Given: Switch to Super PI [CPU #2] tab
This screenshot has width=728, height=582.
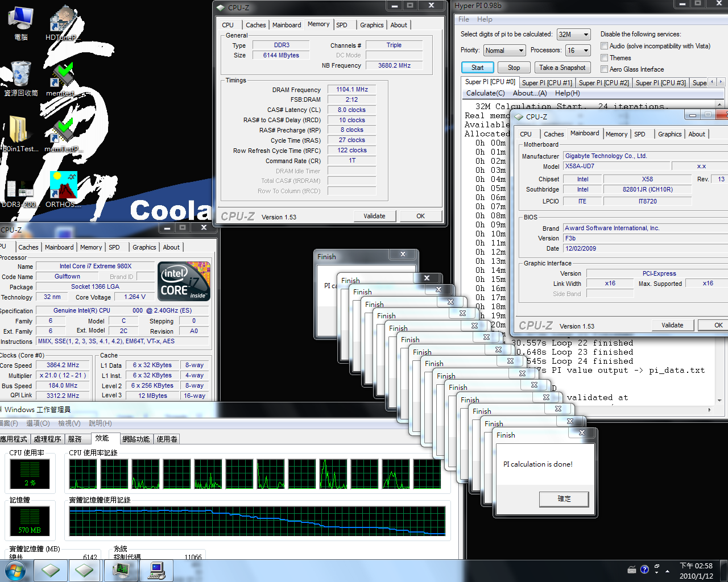Looking at the screenshot, I should (603, 83).
